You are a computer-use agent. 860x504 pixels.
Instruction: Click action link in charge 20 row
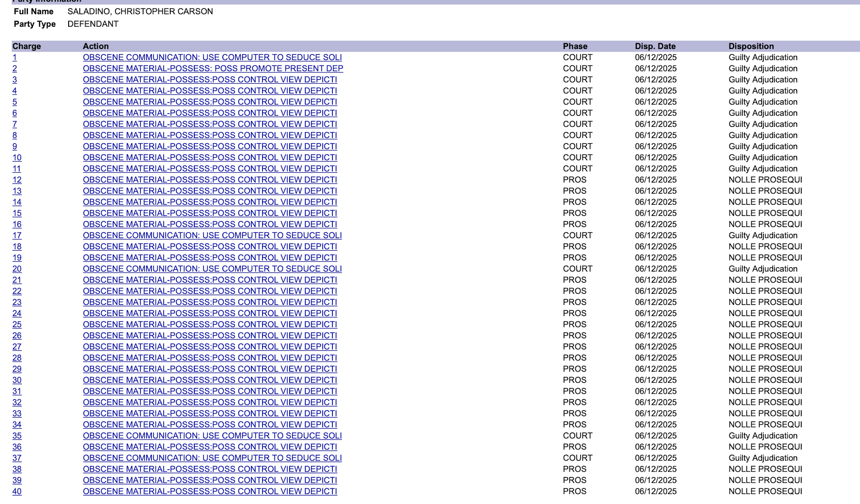coord(212,269)
